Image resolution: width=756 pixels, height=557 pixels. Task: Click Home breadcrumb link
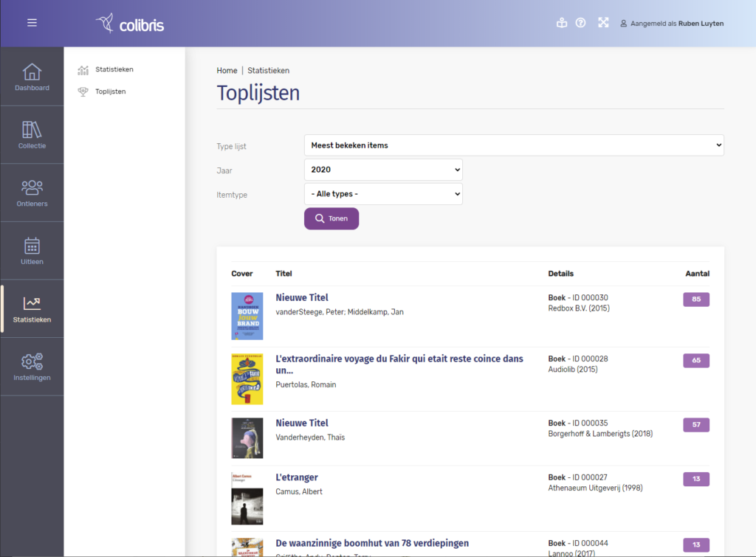pyautogui.click(x=227, y=70)
